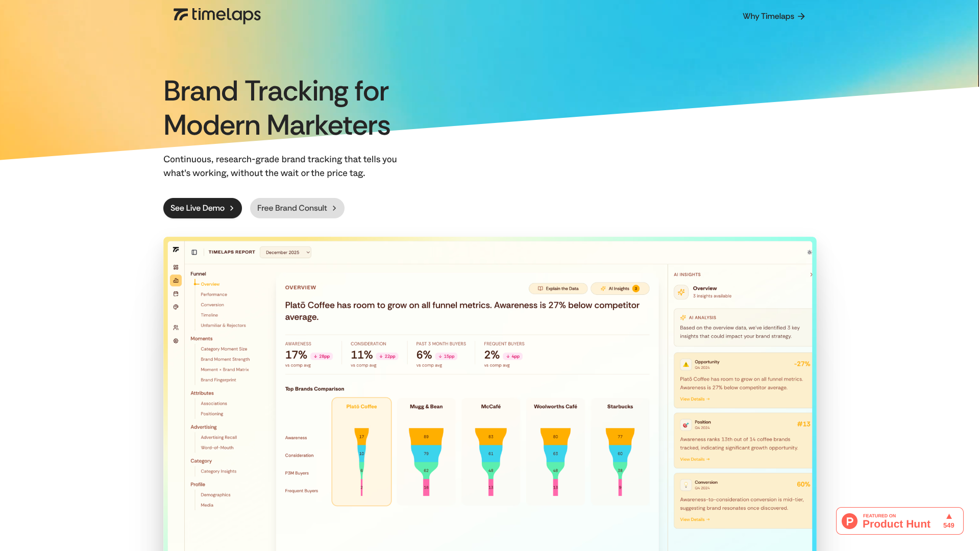Toggle the AI Insights panel button
This screenshot has height=551, width=980.
tap(620, 289)
